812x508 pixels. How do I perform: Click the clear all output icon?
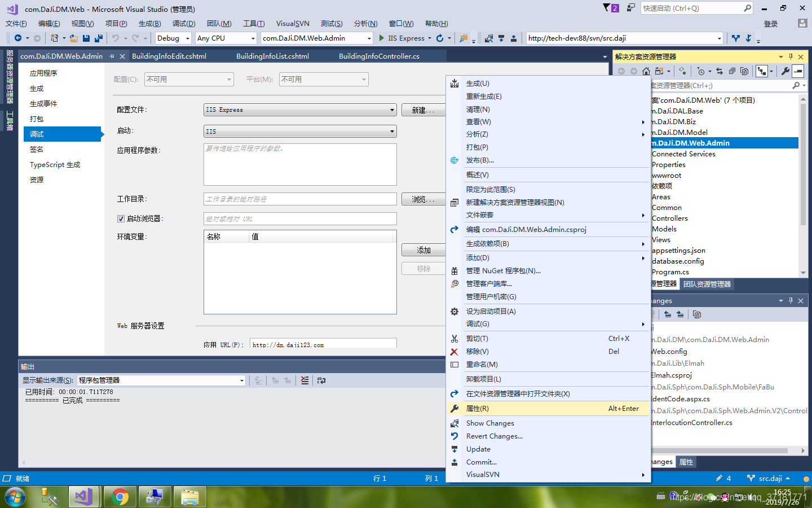coord(305,380)
